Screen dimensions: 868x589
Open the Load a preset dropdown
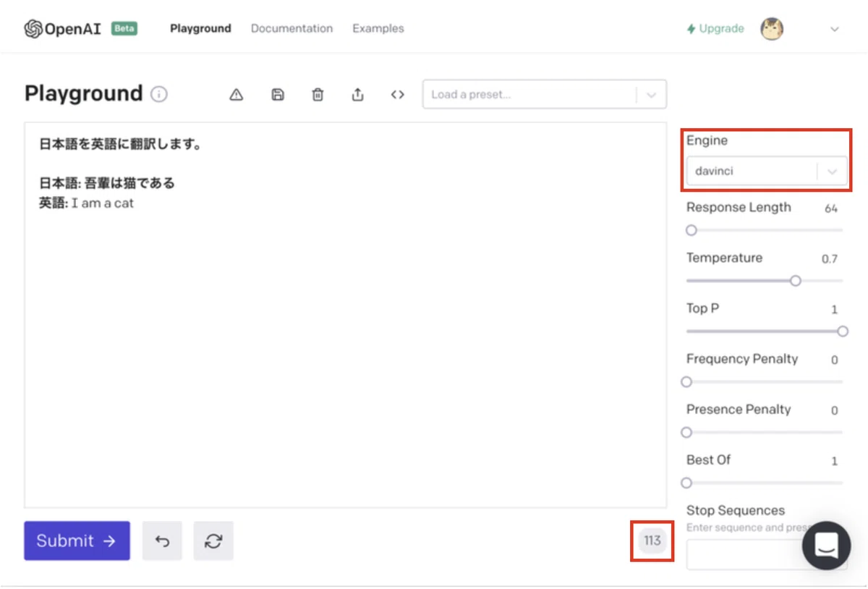tap(545, 95)
